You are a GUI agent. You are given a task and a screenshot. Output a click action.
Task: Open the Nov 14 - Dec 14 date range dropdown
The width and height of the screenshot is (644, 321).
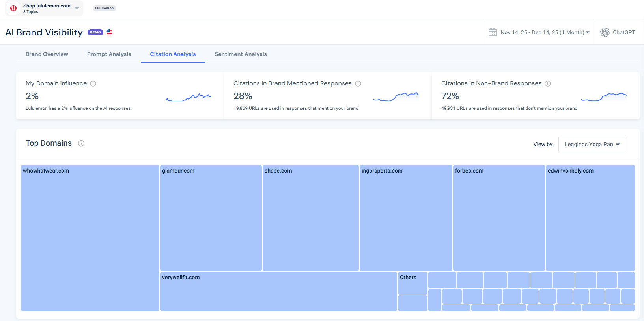coord(545,32)
